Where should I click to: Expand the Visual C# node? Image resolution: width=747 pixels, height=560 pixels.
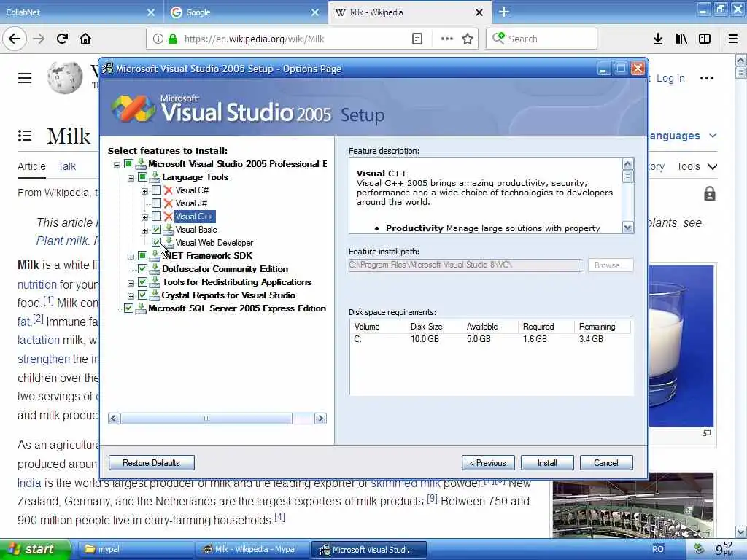145,191
